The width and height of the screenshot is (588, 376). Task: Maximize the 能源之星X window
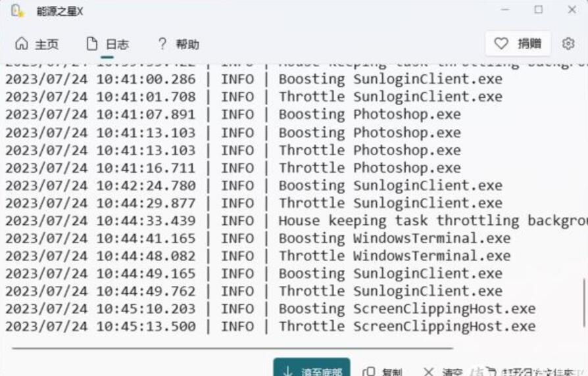tap(539, 10)
